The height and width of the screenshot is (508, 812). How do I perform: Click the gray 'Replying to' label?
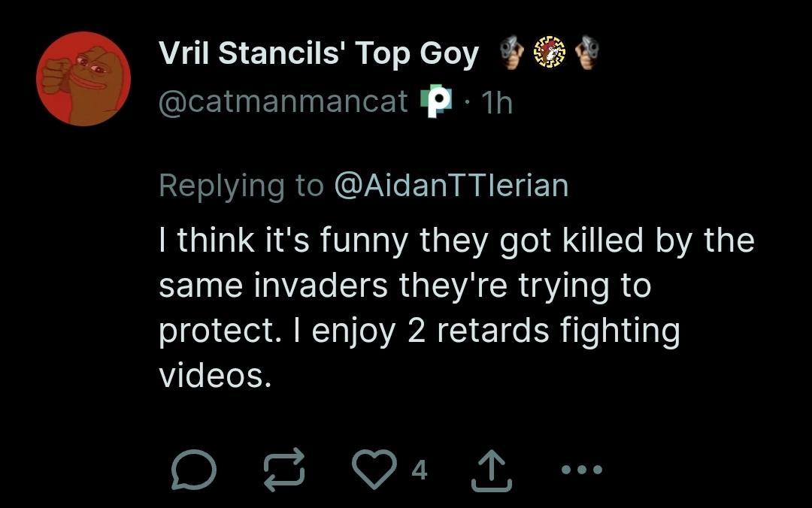coord(241,186)
